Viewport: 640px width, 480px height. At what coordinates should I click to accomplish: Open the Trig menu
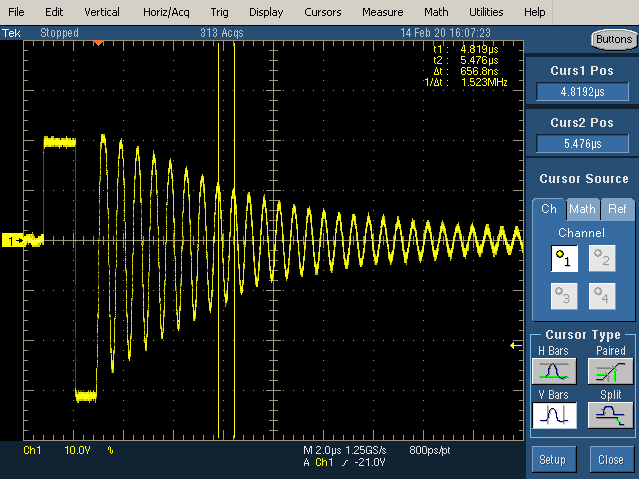pyautogui.click(x=219, y=12)
